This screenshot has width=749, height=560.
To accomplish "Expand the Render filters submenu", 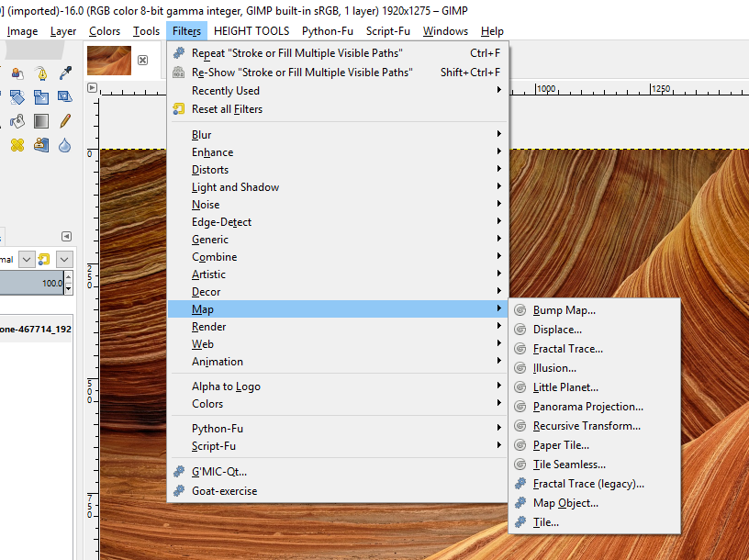I will [338, 327].
